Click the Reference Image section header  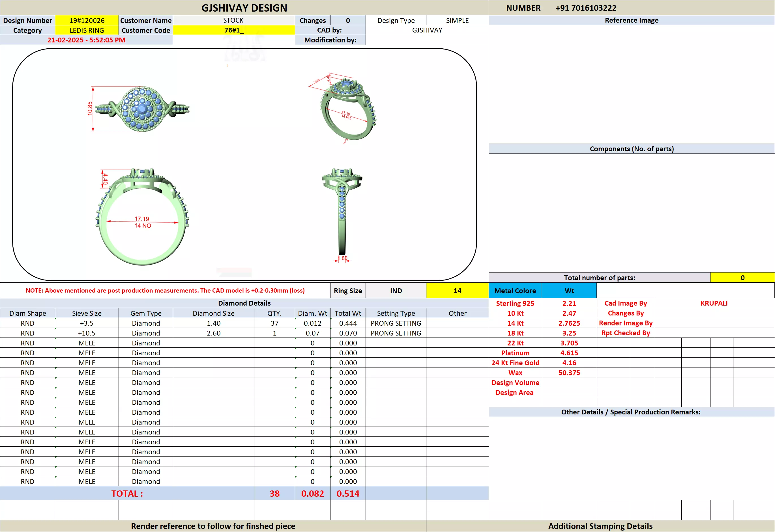click(631, 20)
